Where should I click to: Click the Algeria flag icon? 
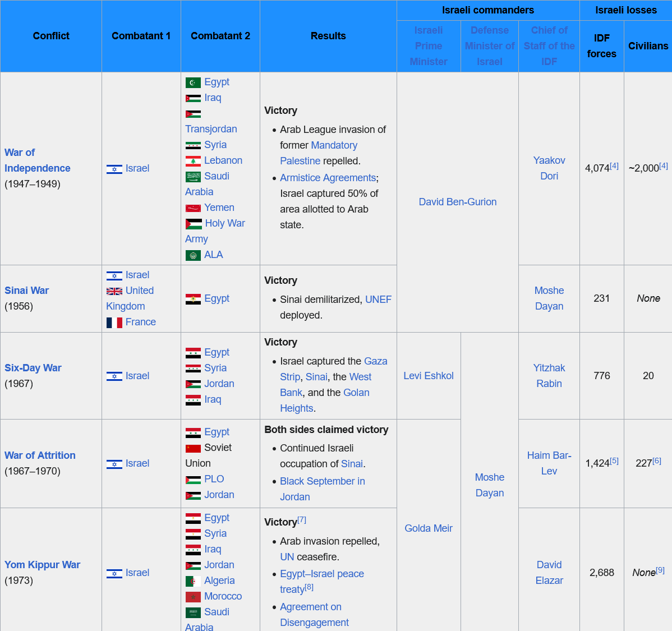pyautogui.click(x=193, y=581)
